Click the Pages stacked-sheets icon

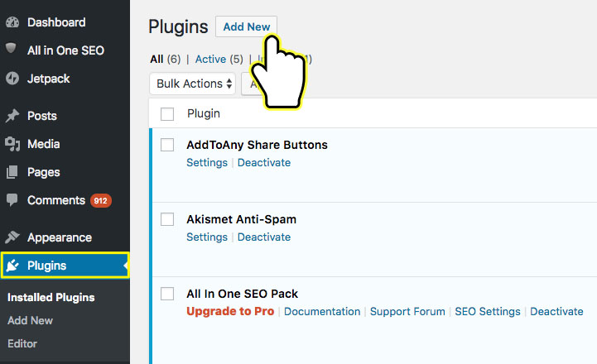pyautogui.click(x=12, y=172)
